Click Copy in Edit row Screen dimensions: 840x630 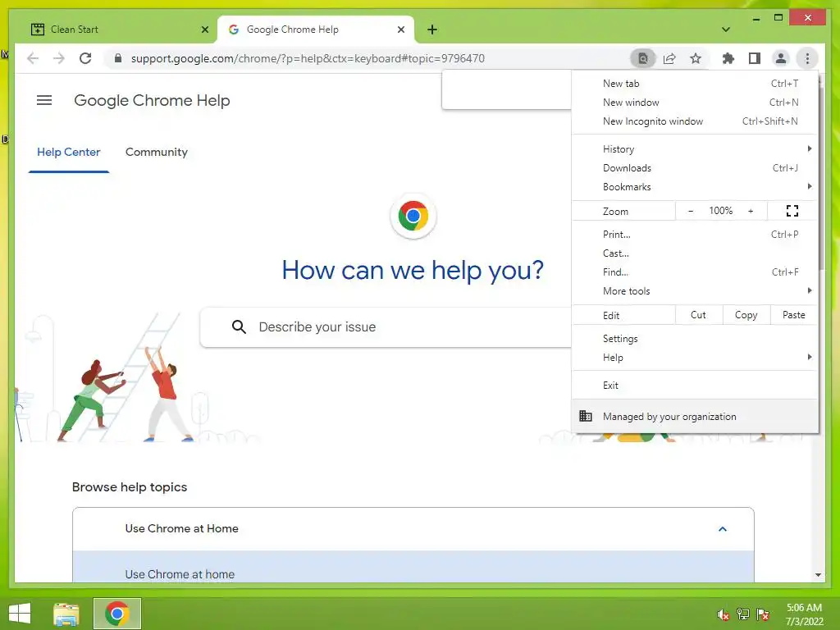click(746, 315)
